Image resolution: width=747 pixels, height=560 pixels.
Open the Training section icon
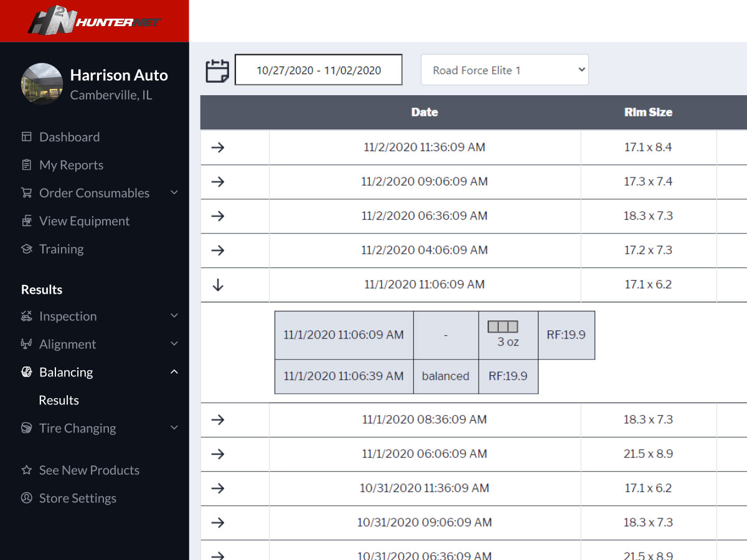tap(26, 249)
